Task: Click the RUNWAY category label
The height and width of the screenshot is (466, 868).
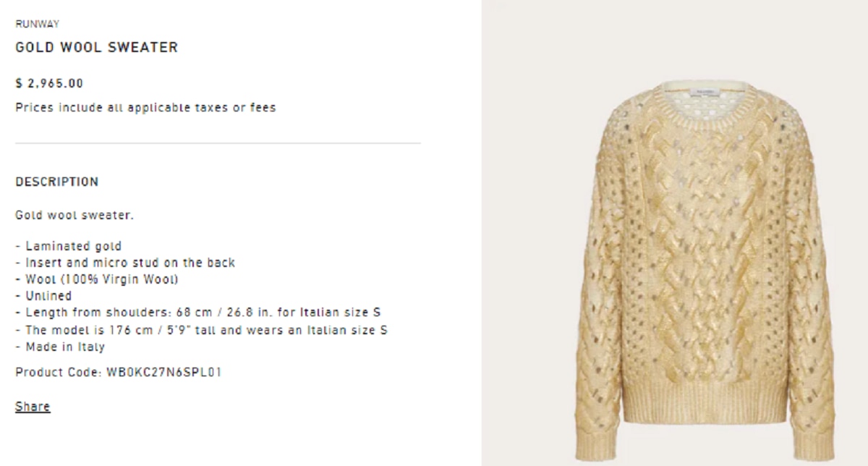Action: click(x=37, y=24)
